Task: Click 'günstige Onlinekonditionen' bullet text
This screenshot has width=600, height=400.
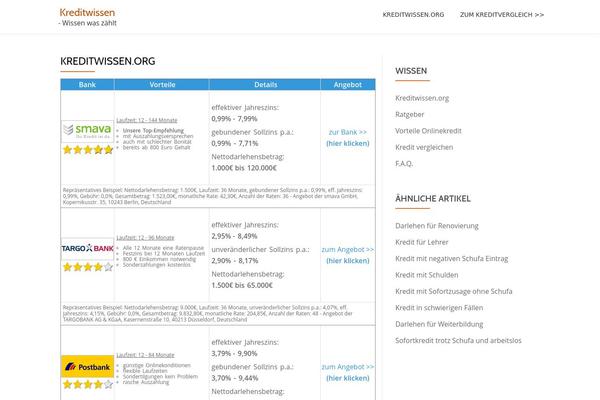Action: pyautogui.click(x=157, y=366)
